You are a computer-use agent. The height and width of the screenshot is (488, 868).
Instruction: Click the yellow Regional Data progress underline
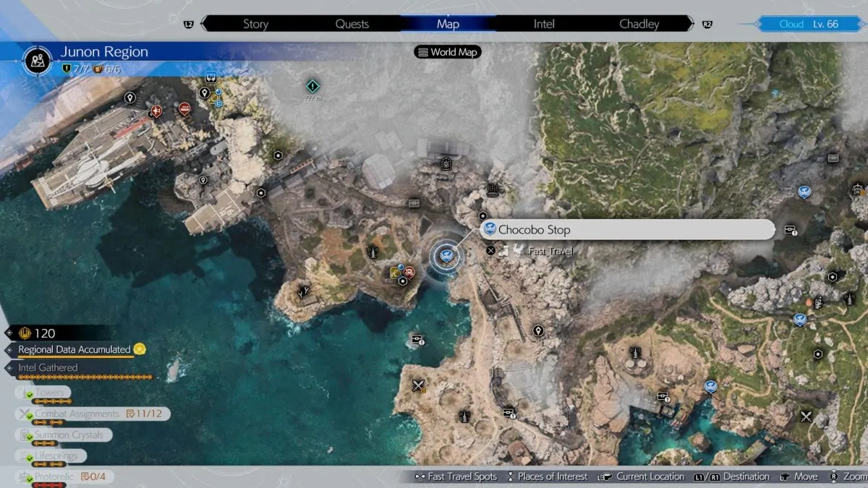click(76, 356)
